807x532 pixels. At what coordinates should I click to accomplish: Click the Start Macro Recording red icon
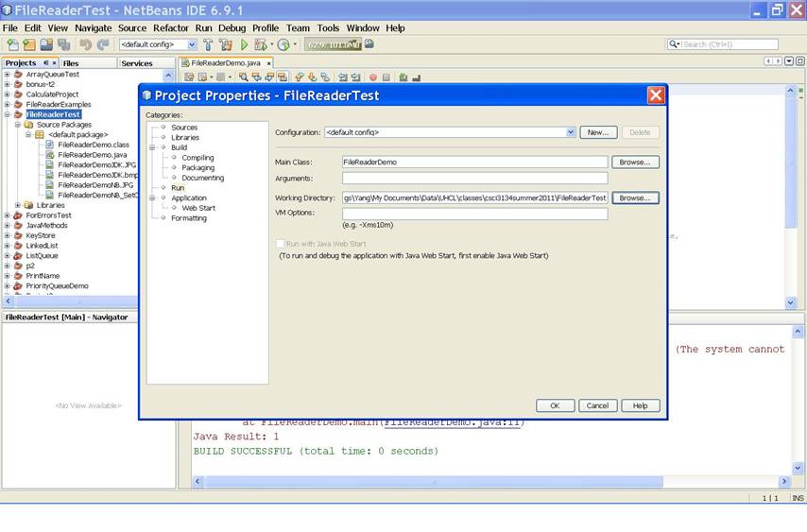373,77
